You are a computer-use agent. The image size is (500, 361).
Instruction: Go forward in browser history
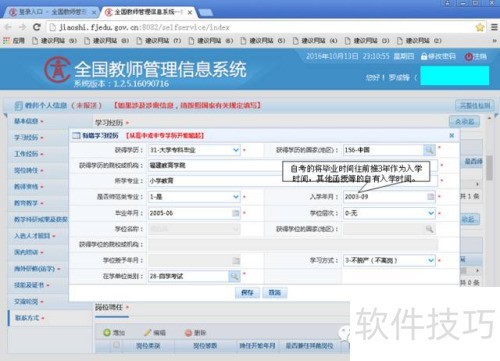[22, 27]
